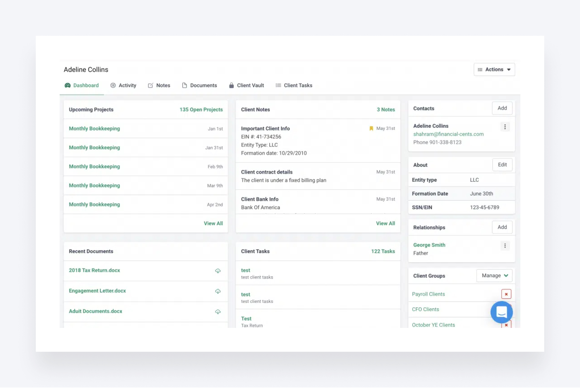Remove October YE Clients group with red x
580x392 pixels.
point(506,325)
